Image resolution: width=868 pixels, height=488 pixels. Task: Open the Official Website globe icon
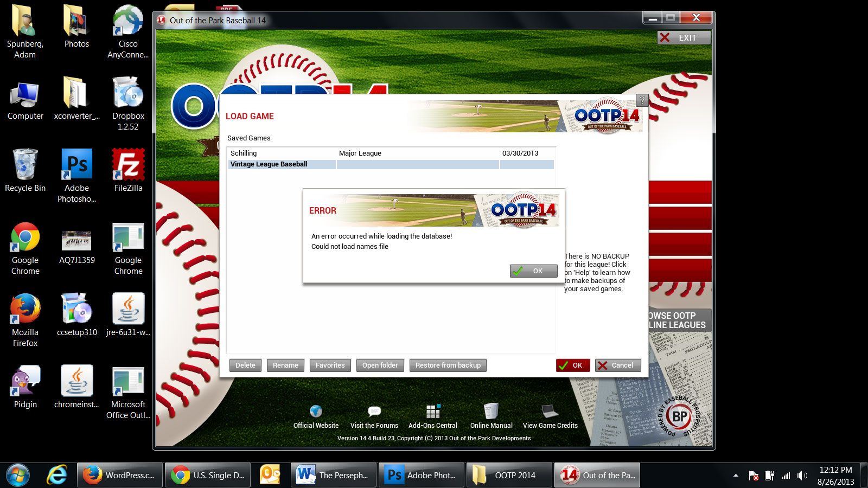[x=316, y=412]
